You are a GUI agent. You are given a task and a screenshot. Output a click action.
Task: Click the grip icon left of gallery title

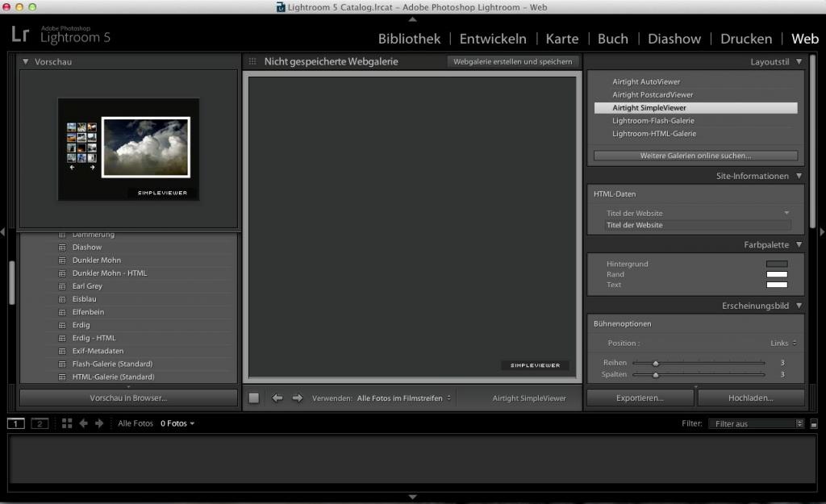252,61
